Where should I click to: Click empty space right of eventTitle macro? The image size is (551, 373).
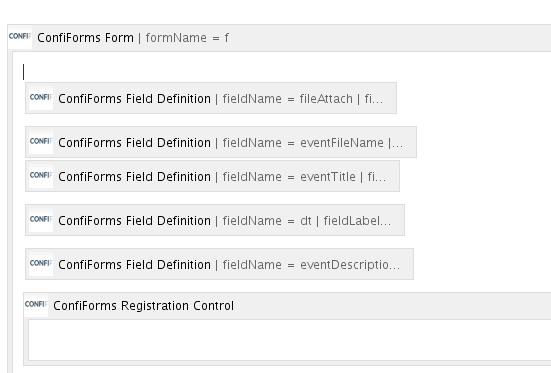point(474,176)
